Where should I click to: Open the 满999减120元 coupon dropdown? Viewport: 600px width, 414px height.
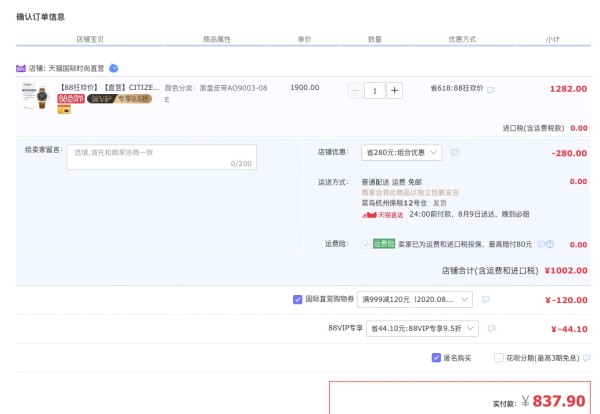(x=415, y=299)
